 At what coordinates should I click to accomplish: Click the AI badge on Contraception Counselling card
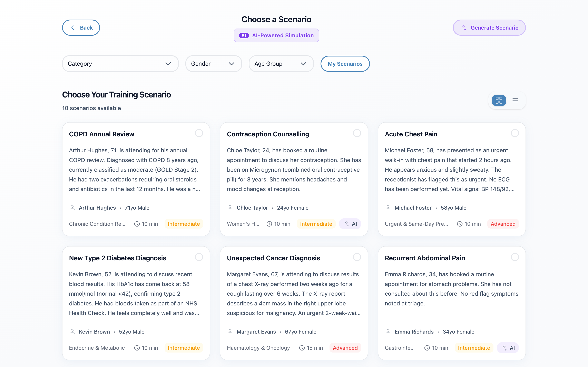350,224
